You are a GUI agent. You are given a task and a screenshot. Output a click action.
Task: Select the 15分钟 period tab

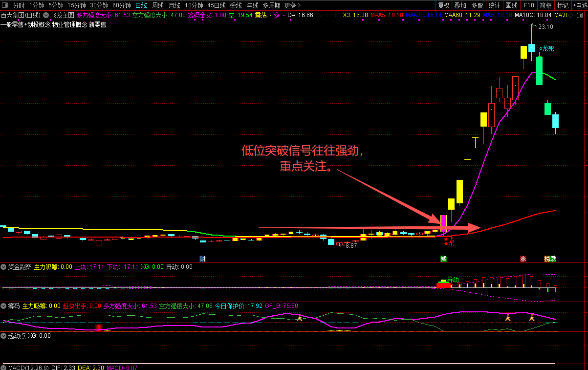pyautogui.click(x=76, y=5)
